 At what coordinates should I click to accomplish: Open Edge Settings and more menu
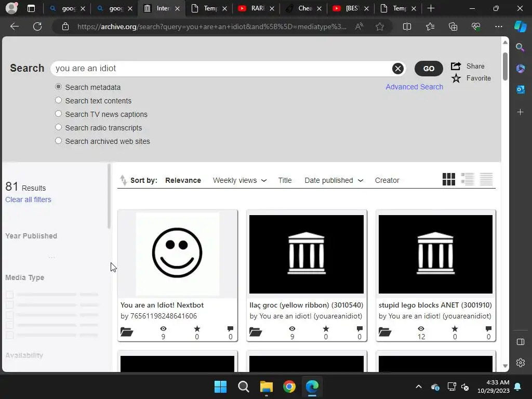tap(498, 26)
